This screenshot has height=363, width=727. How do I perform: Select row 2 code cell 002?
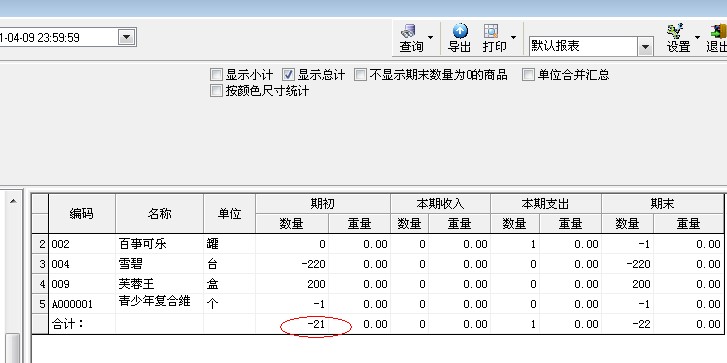tap(82, 244)
